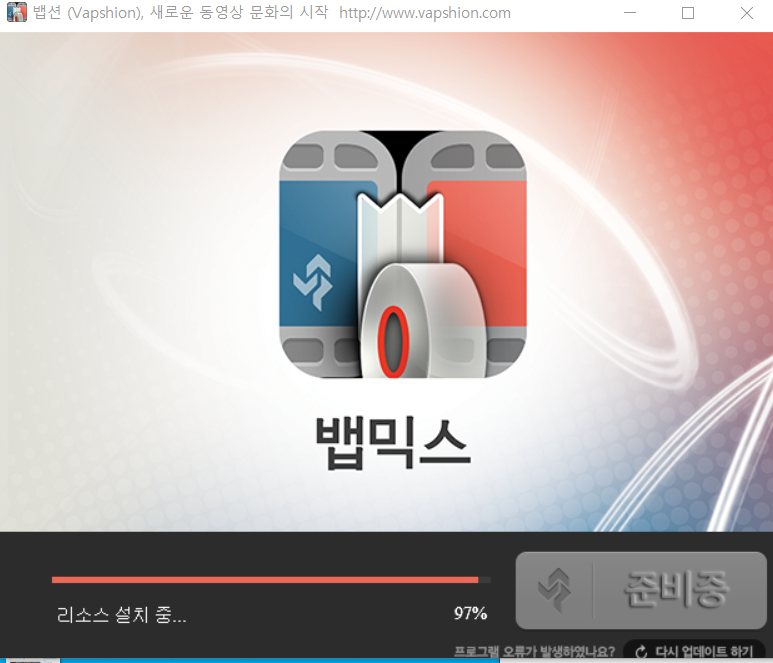Minimize the Vapshion window

coord(630,13)
